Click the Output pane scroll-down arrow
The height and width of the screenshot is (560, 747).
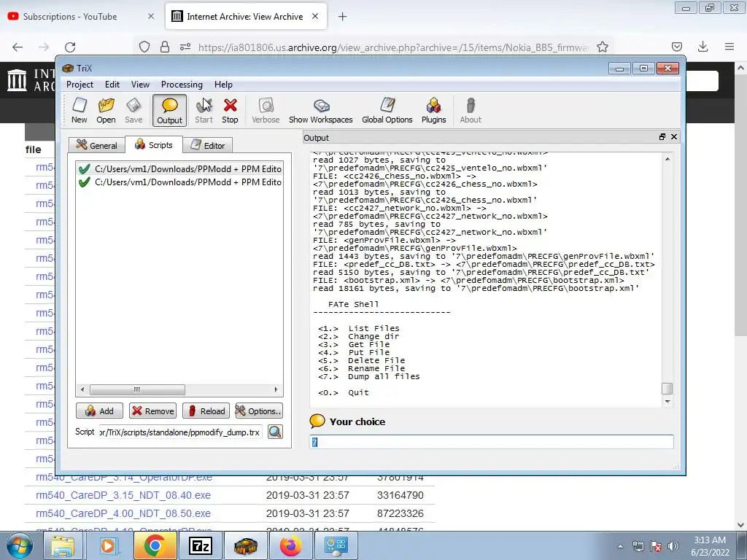667,402
